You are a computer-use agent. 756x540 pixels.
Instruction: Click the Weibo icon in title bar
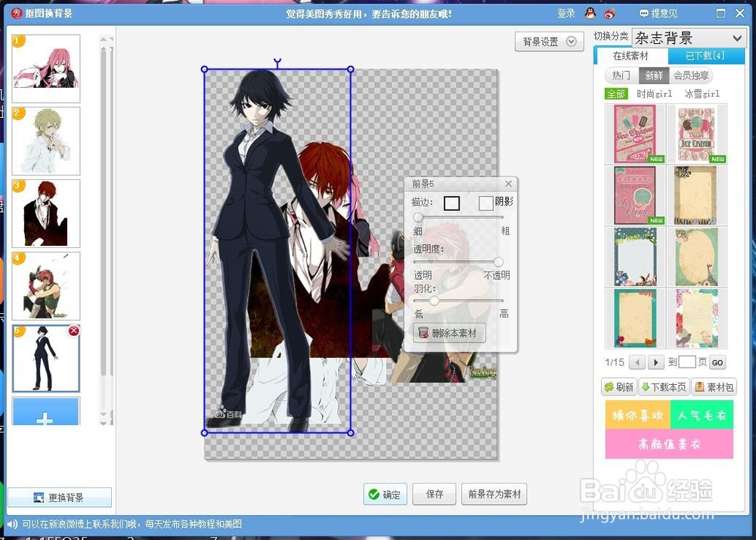pyautogui.click(x=609, y=14)
